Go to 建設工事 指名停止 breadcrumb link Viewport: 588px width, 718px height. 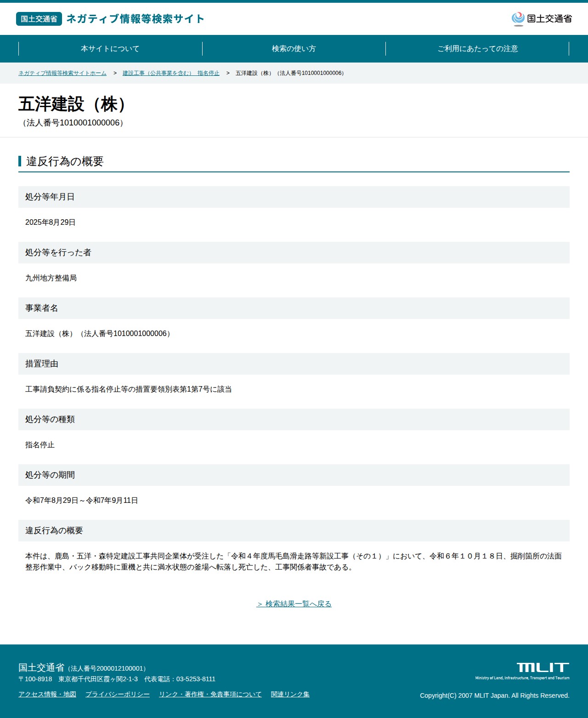tap(171, 73)
